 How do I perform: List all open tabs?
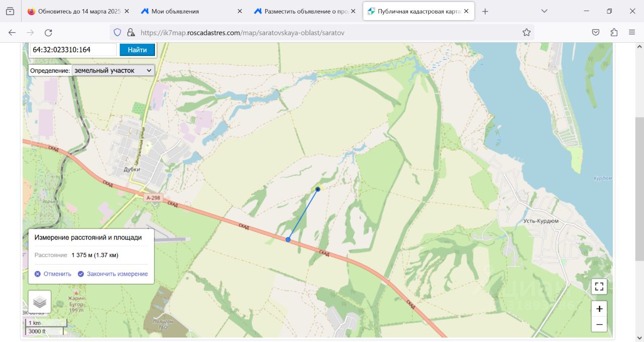(x=544, y=11)
